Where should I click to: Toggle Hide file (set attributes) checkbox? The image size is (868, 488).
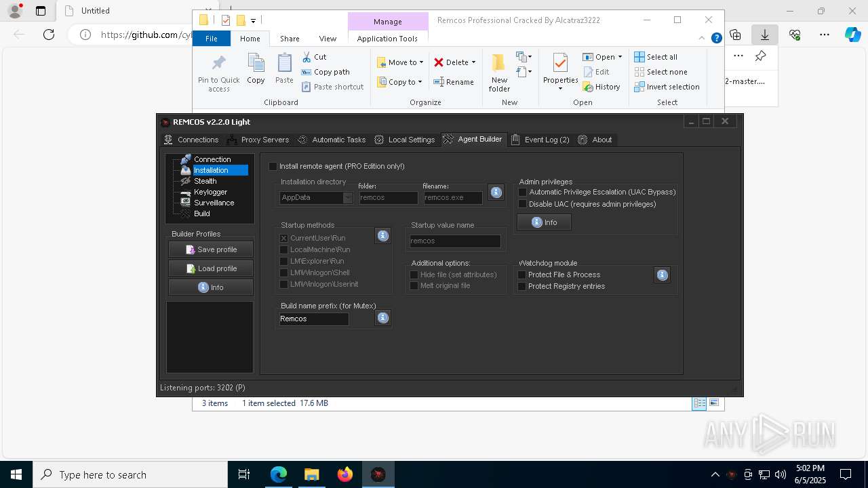pos(414,274)
